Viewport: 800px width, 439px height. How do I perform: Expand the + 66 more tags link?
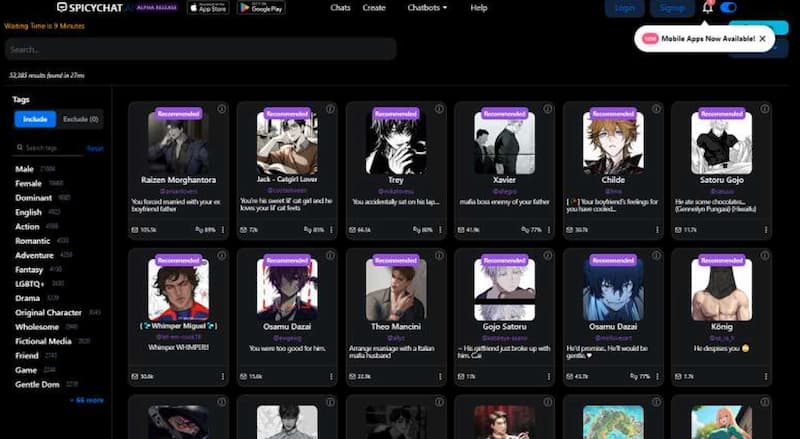point(87,400)
